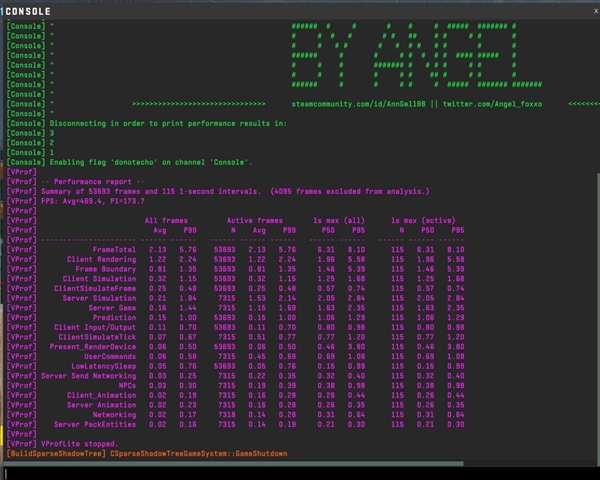Click the FrameTotal row label

[x=114, y=250]
